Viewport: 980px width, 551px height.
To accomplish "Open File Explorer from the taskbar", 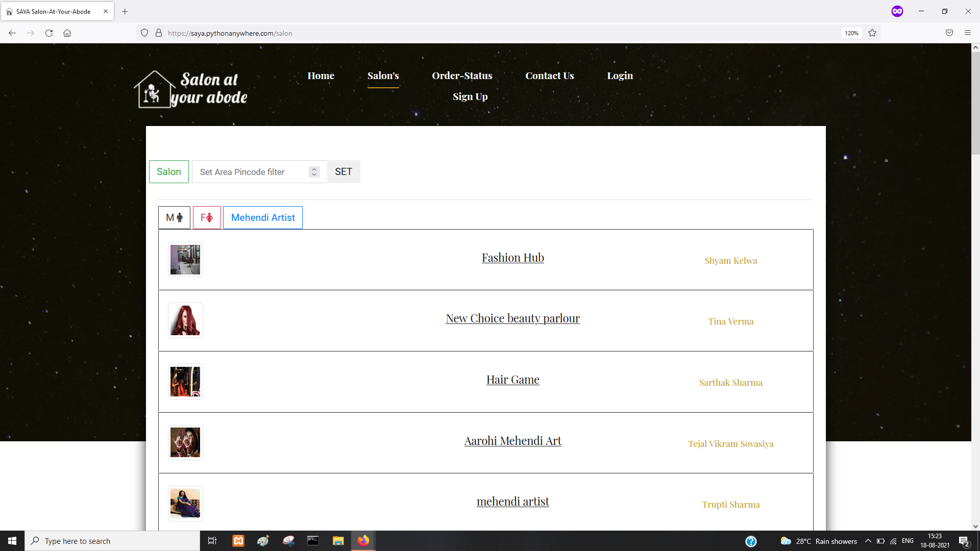I will (338, 541).
